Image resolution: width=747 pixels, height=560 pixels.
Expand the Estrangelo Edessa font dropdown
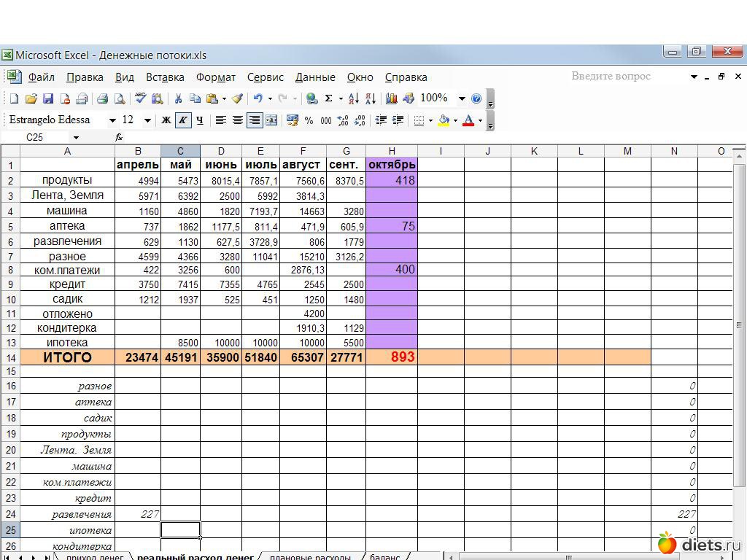[x=112, y=120]
